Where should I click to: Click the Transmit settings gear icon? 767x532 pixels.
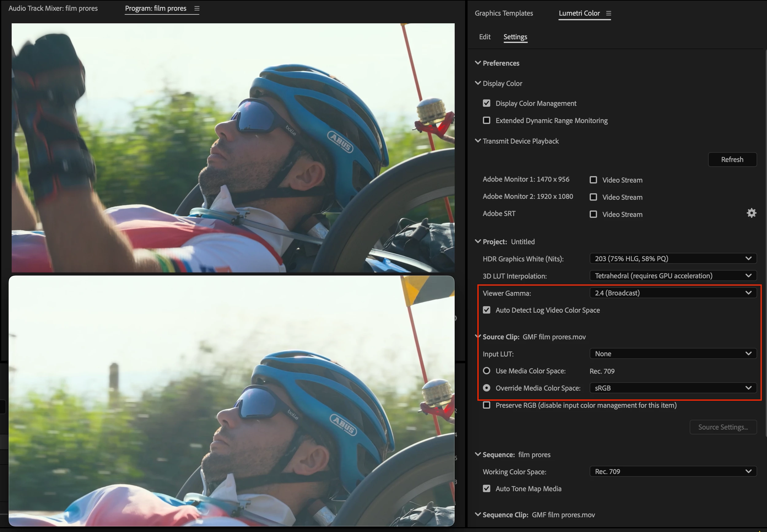click(x=751, y=213)
